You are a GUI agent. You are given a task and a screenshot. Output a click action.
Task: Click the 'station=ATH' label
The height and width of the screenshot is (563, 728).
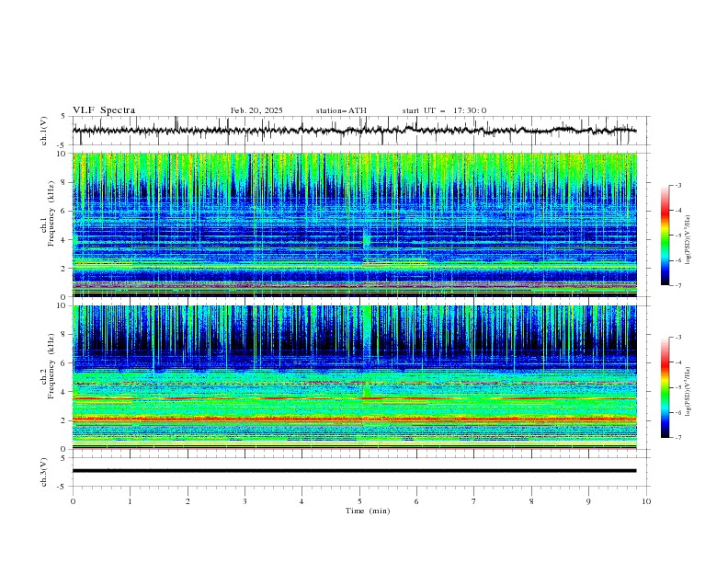pos(341,110)
